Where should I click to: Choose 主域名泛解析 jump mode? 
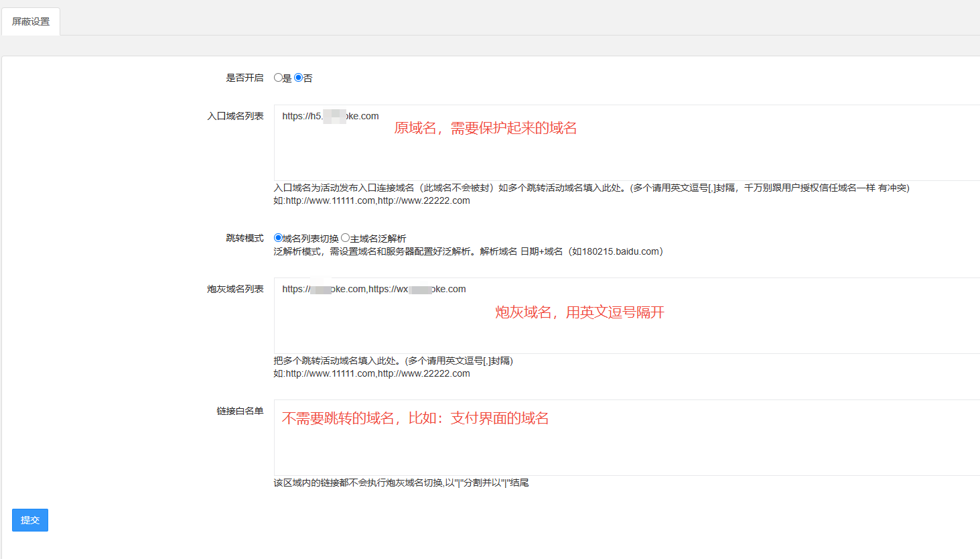345,238
